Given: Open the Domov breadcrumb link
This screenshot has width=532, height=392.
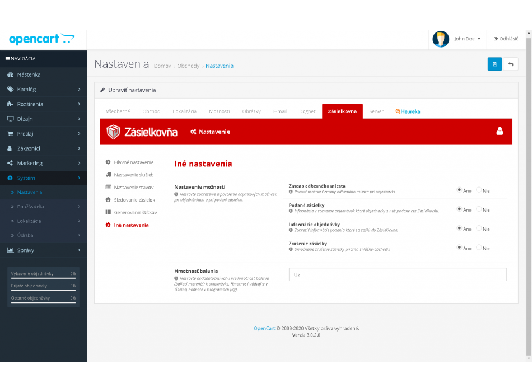Looking at the screenshot, I should tap(162, 66).
